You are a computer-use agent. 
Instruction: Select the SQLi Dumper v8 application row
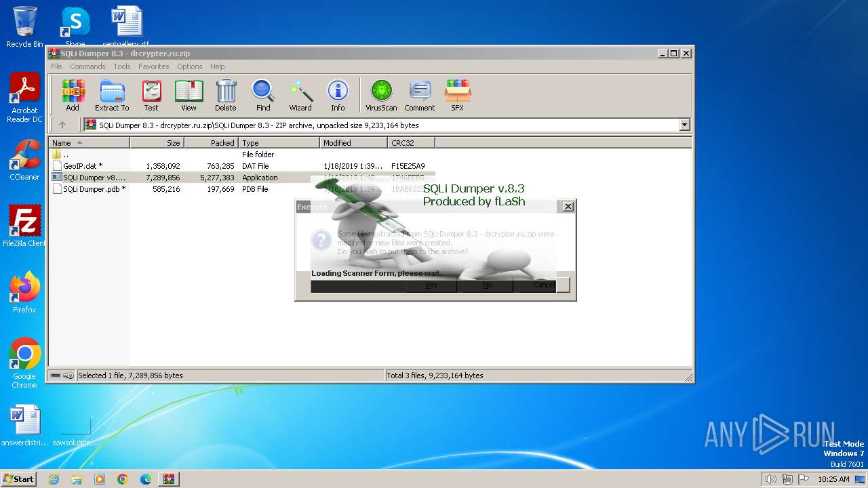(x=242, y=178)
